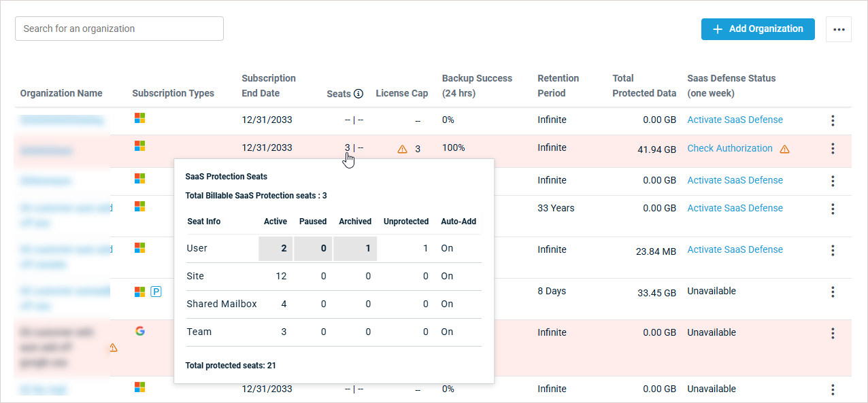This screenshot has height=403, width=868.
Task: Click the Google subscription type icon
Action: pos(140,331)
